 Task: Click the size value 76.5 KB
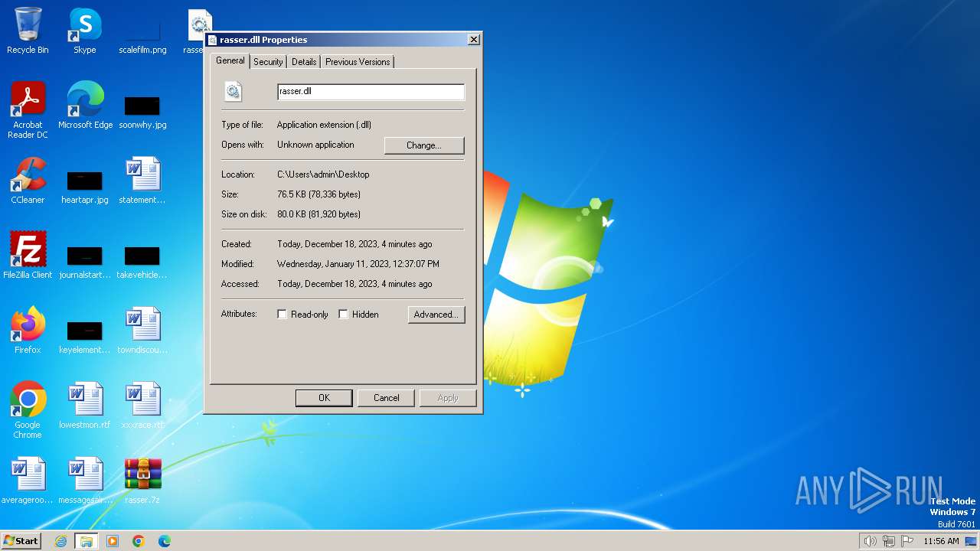[318, 194]
